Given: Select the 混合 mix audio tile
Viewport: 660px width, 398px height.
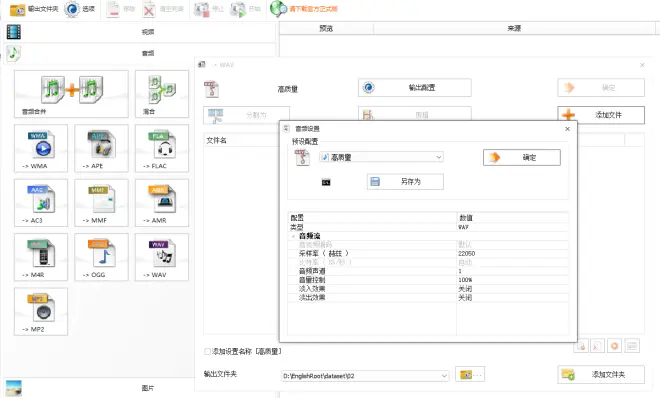Looking at the screenshot, I should (162, 94).
